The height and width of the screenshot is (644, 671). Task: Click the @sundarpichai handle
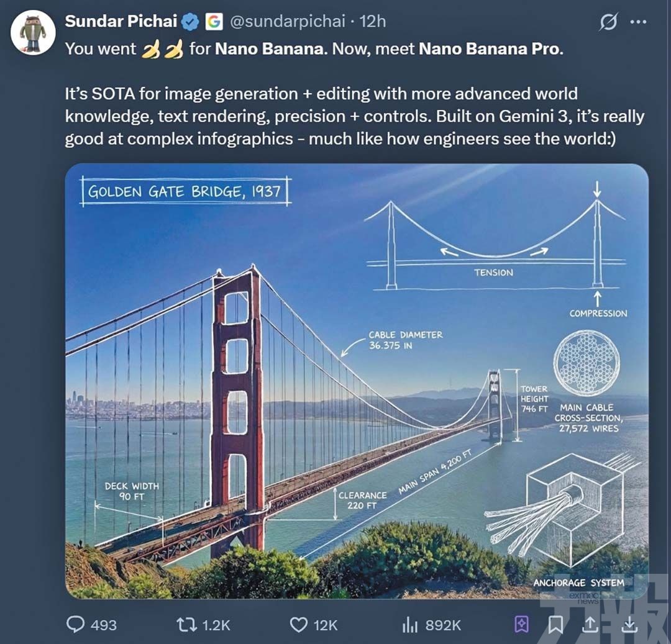pos(286,22)
